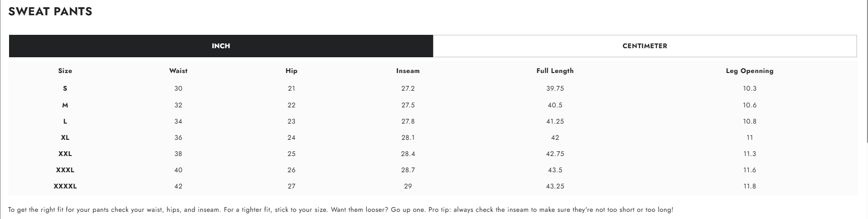Switch to the CENTIMETER tab

[645, 46]
